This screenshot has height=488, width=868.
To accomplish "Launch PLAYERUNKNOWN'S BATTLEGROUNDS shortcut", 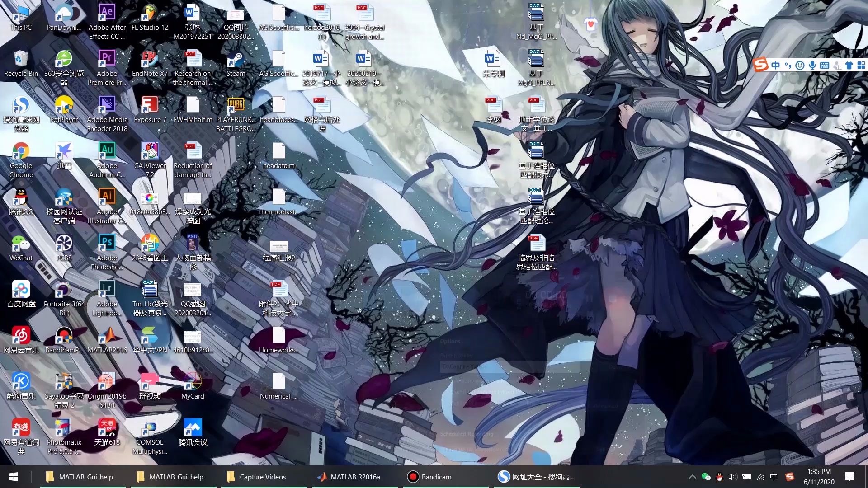I will pos(236,114).
